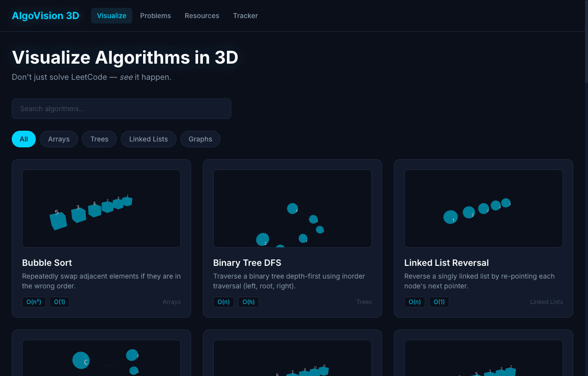Open the Binary Tree DFS card title
Screen dimensions: 588x376
click(247, 263)
